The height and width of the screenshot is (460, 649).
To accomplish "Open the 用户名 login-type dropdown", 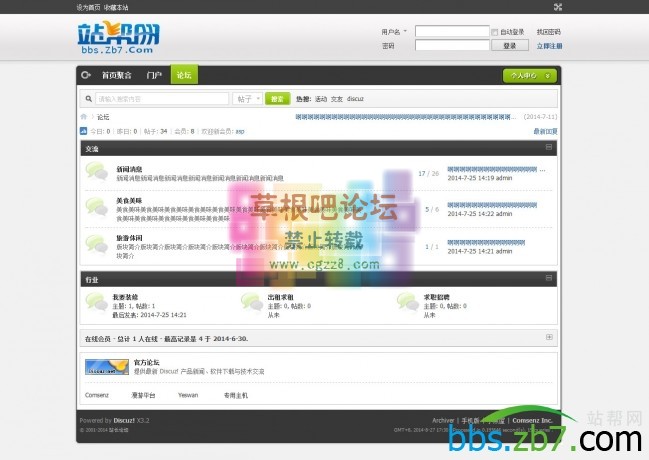I will click(x=394, y=31).
